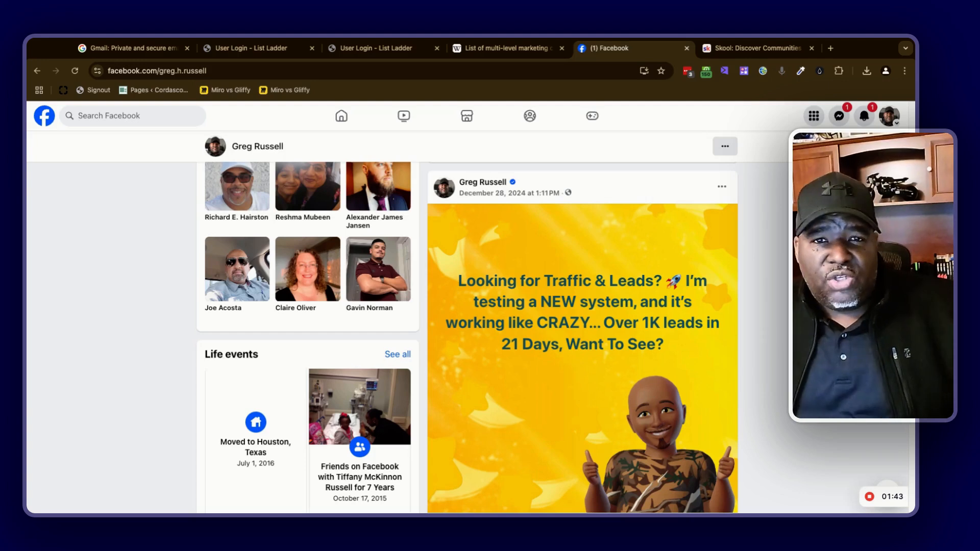Open the post options three-dot menu
980x551 pixels.
[722, 187]
